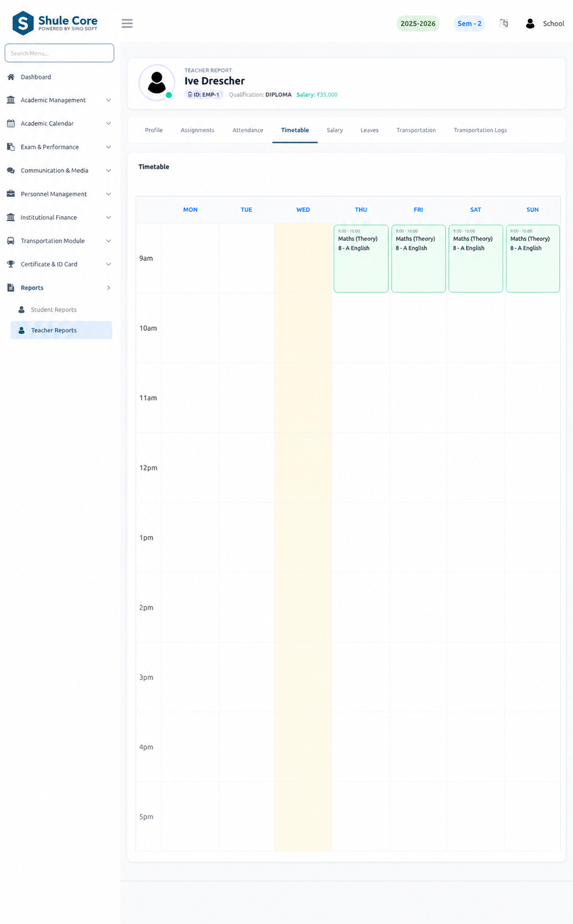Screen dimensions: 573x924
Task: Click the Sem - 2 semester badge
Action: click(469, 23)
